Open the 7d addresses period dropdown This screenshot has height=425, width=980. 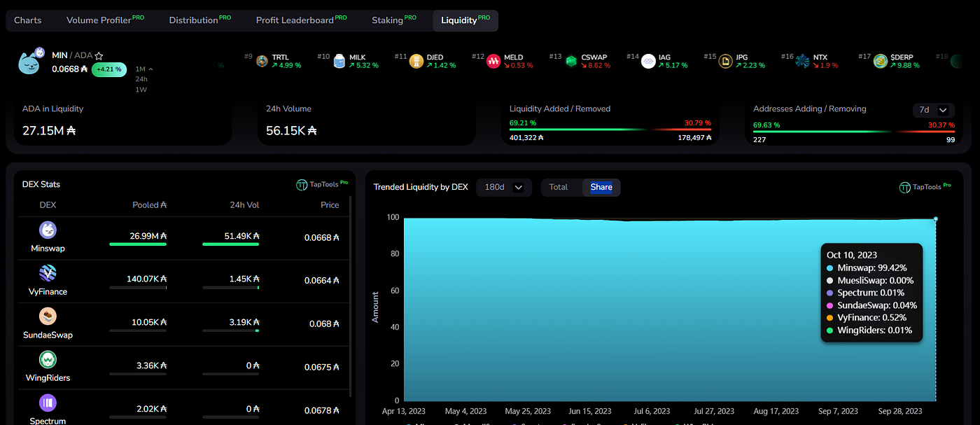point(934,110)
